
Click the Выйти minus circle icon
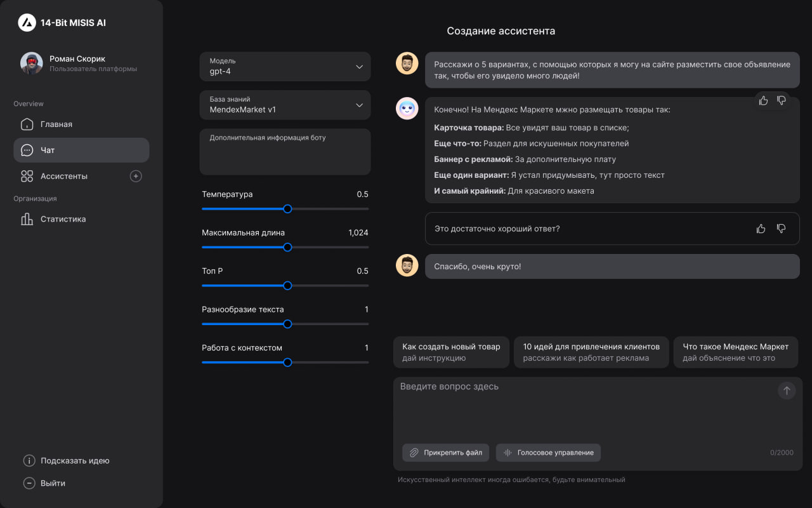click(29, 483)
